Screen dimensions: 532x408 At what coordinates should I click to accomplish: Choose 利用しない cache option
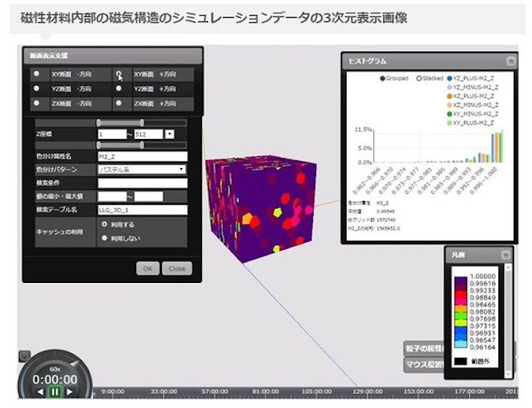click(103, 238)
